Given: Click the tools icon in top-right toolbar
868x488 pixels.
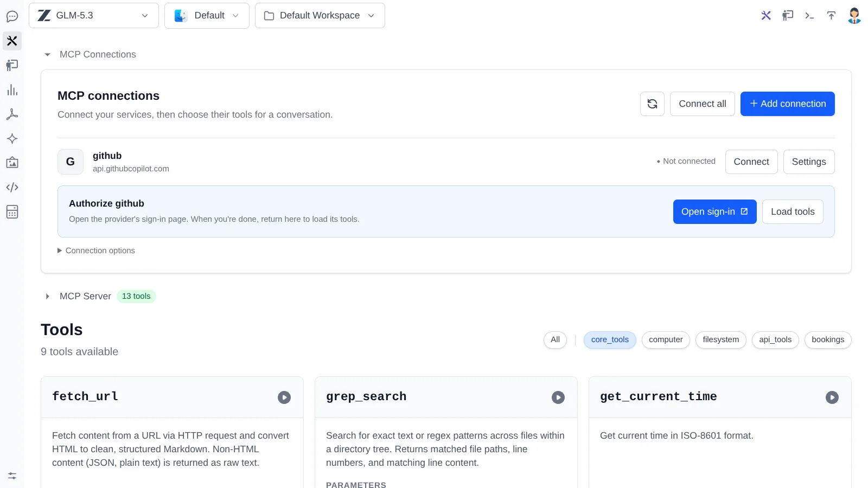Looking at the screenshot, I should 766,15.
